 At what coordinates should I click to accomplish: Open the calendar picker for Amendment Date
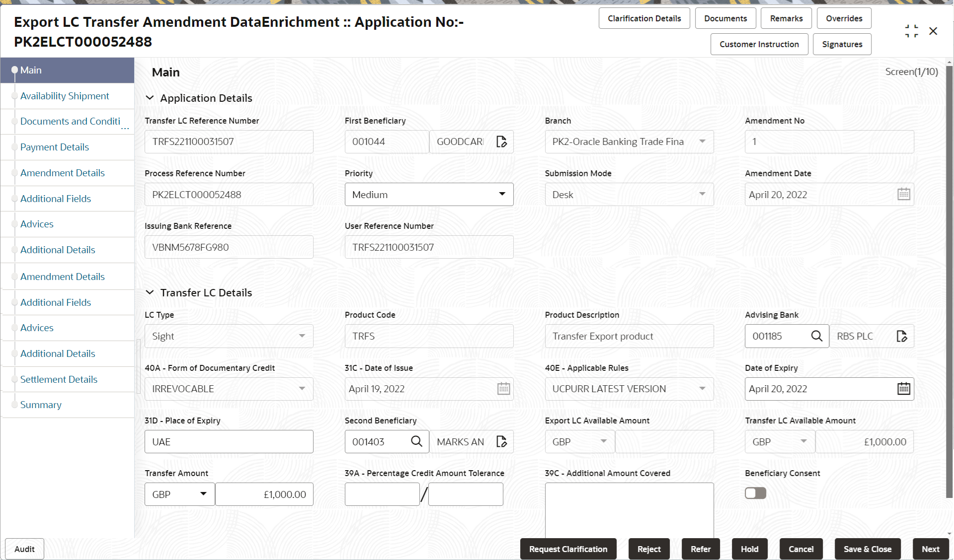(x=903, y=194)
